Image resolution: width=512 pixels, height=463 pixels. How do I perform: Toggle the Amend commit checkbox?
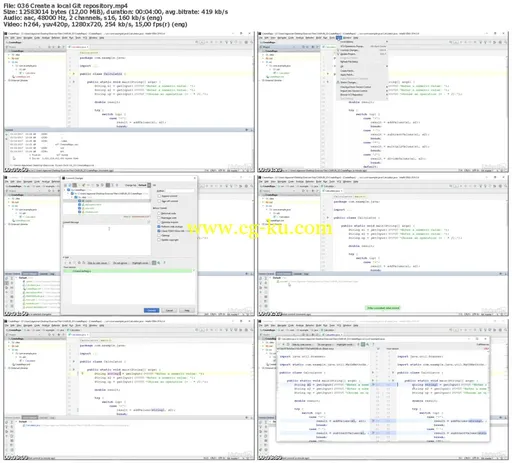[x=159, y=196]
